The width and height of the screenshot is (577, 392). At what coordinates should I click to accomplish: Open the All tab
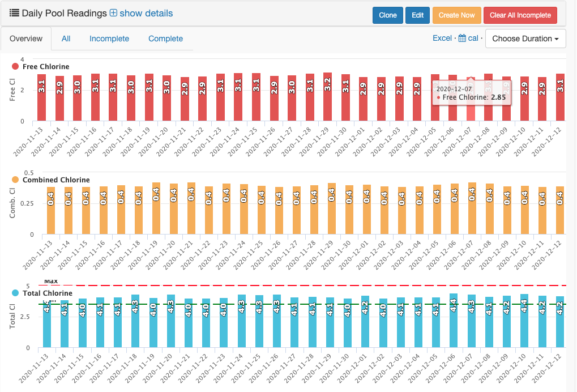tap(66, 39)
